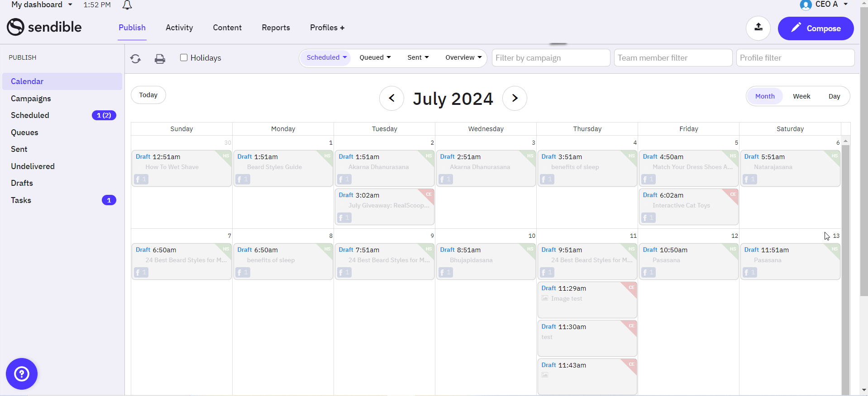Click the calendar vertical scrollbar
Viewport: 868px width, 396px height.
pos(845,267)
